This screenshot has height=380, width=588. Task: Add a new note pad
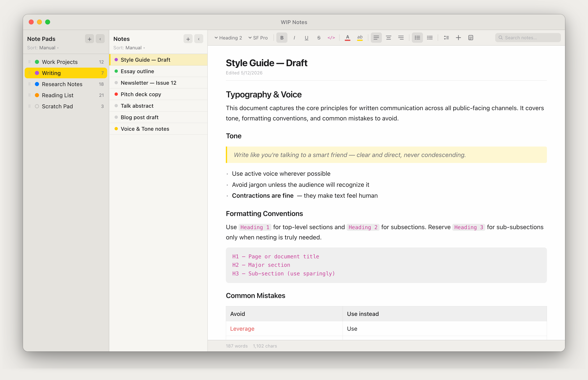tap(90, 39)
